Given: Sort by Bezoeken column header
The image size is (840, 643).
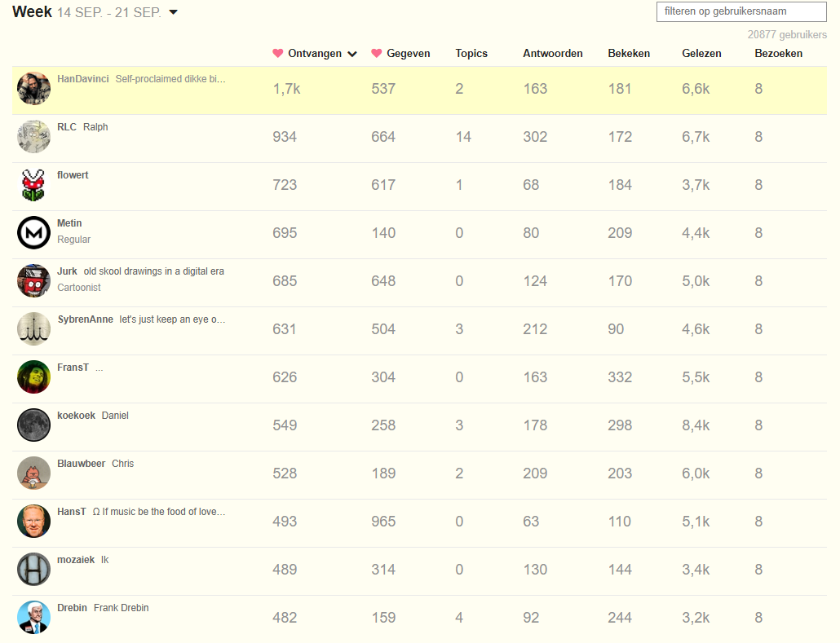Looking at the screenshot, I should click(778, 54).
